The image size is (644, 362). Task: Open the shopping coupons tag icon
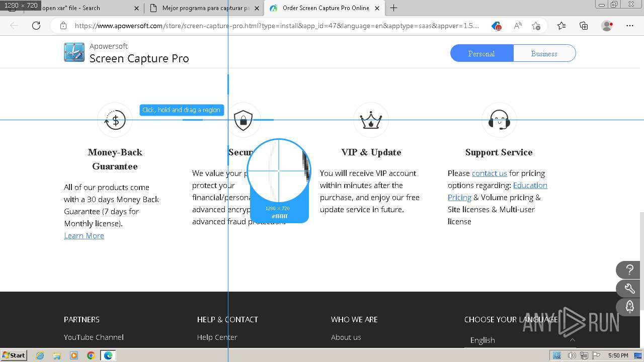tap(497, 26)
